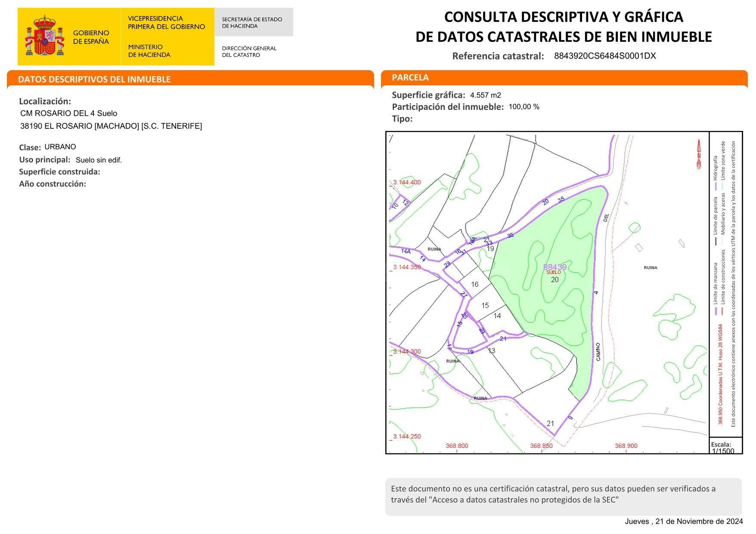Screen dimensions: 756x534
Task: Click the cadastral reference 8843920CS6484S0001DX
Action: pyautogui.click(x=605, y=56)
